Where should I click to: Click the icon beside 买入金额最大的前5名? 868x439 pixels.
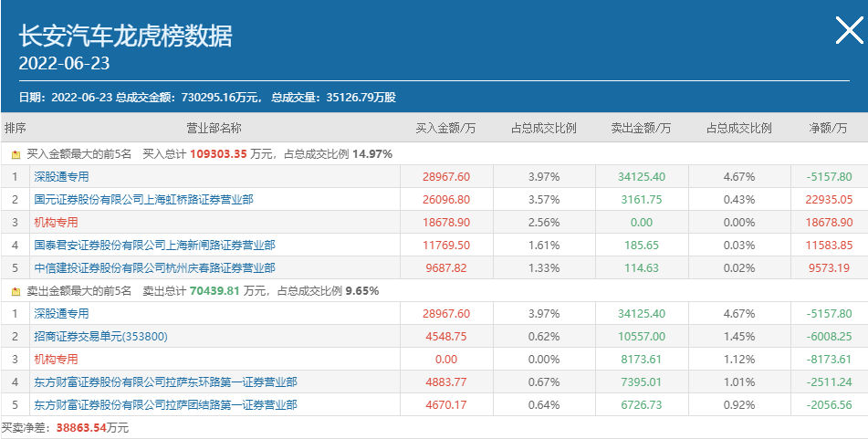coord(16,155)
